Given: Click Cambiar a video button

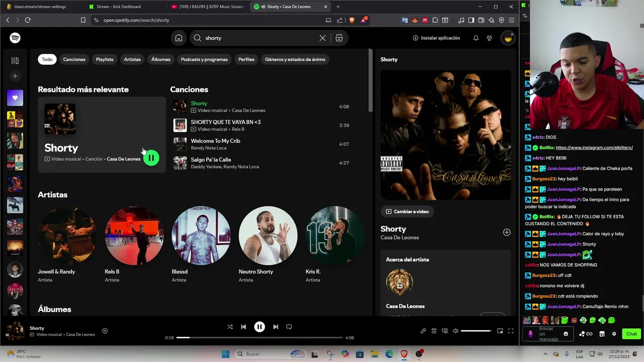Looking at the screenshot, I should tap(408, 212).
